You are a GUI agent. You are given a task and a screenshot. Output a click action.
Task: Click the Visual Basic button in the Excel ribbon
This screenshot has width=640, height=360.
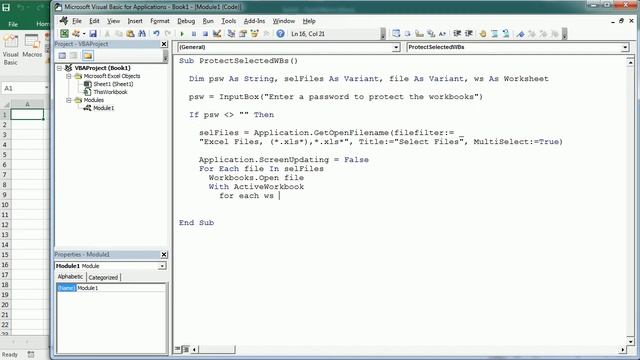tap(11, 50)
